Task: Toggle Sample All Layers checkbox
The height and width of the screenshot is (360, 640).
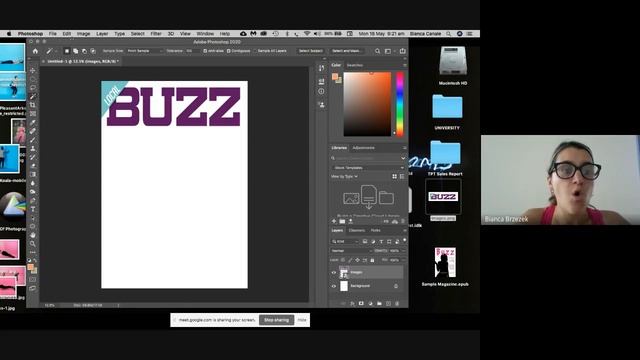Action: (x=255, y=51)
